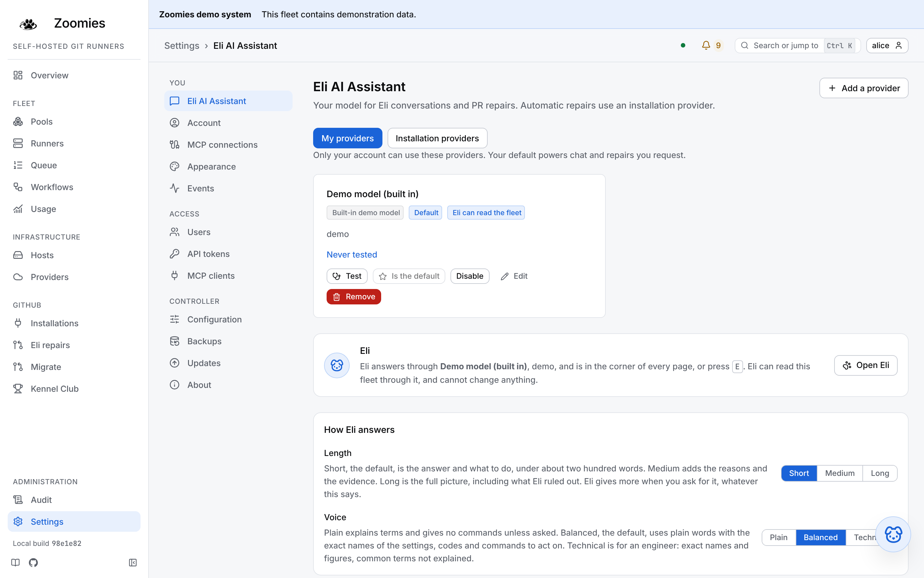924x578 pixels.
Task: Click the Is the default star button
Action: (x=409, y=276)
